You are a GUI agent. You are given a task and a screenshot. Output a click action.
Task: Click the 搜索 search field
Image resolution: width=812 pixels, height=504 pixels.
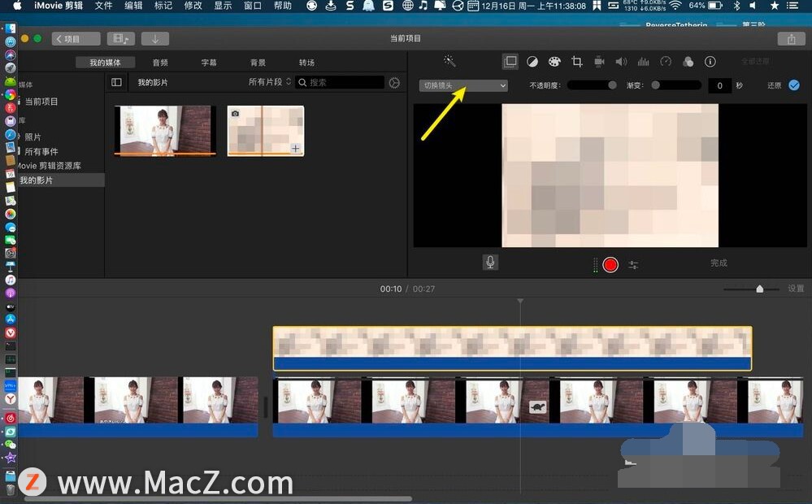[x=340, y=82]
